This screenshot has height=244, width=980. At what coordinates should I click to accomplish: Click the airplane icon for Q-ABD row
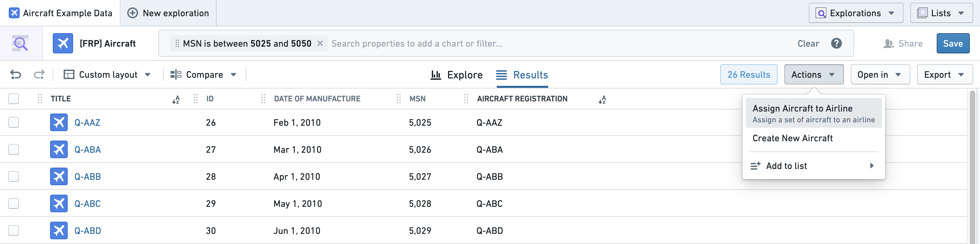(59, 230)
